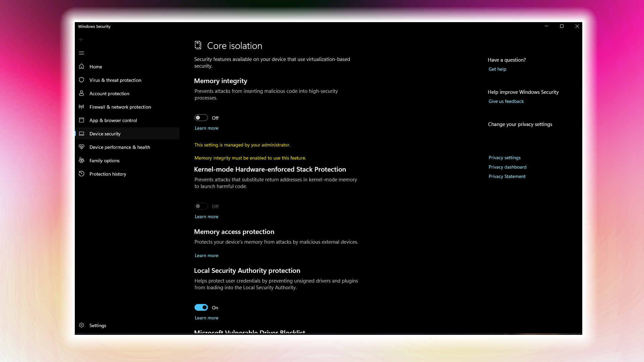The image size is (644, 362).
Task: Click 'Have a question?' heading
Action: tap(507, 60)
